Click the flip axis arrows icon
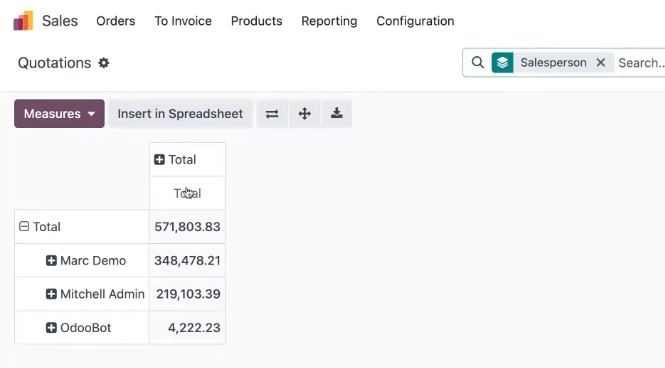The image size is (665, 368). click(x=272, y=114)
